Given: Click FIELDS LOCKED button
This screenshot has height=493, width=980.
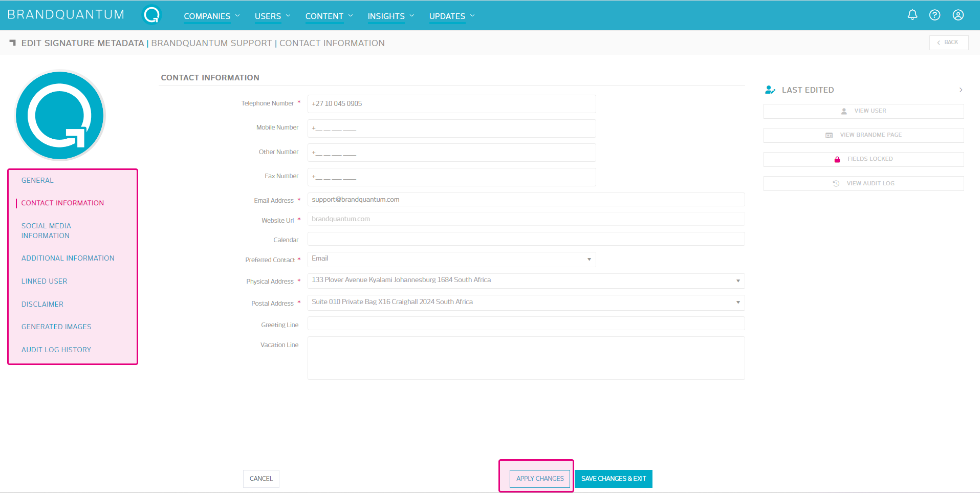Looking at the screenshot, I should tap(863, 159).
